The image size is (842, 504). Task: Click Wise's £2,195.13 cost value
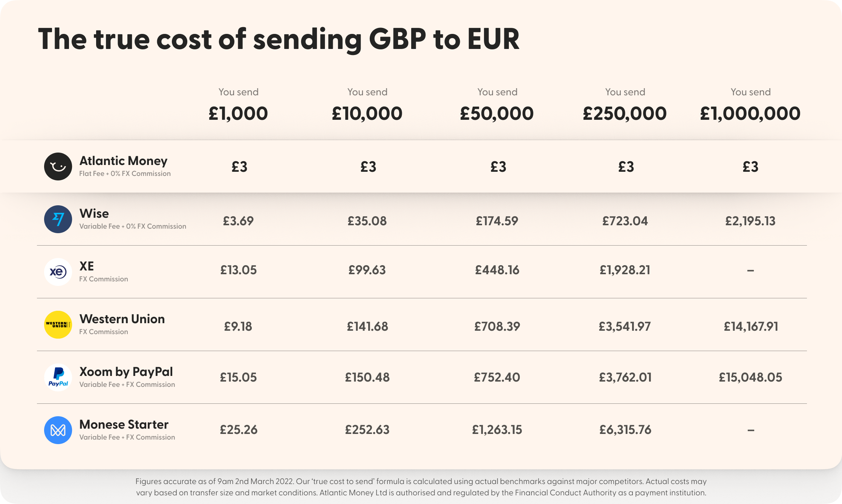pyautogui.click(x=750, y=221)
